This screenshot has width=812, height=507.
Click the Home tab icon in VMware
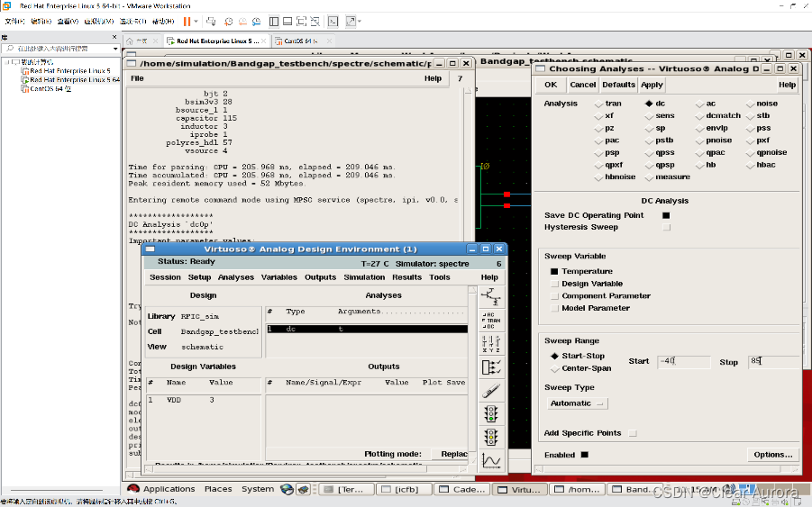coord(130,41)
